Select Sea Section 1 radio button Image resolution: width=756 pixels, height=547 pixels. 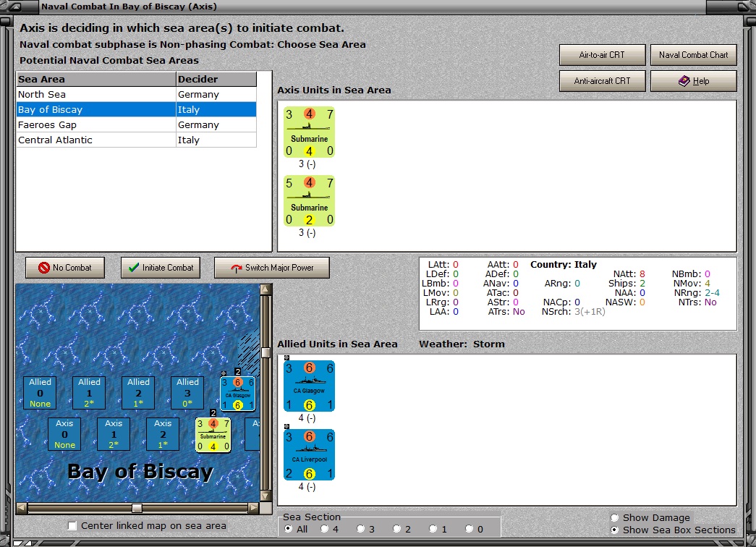[433, 529]
